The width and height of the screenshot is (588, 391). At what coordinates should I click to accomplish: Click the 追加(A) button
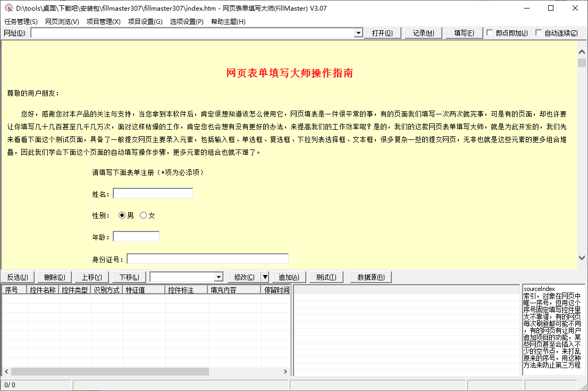coord(289,277)
